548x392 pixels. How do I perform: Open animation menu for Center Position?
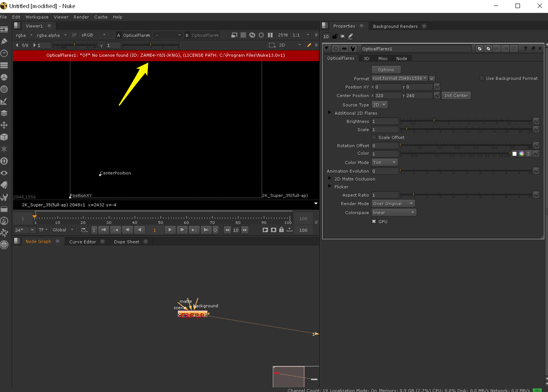(x=437, y=95)
